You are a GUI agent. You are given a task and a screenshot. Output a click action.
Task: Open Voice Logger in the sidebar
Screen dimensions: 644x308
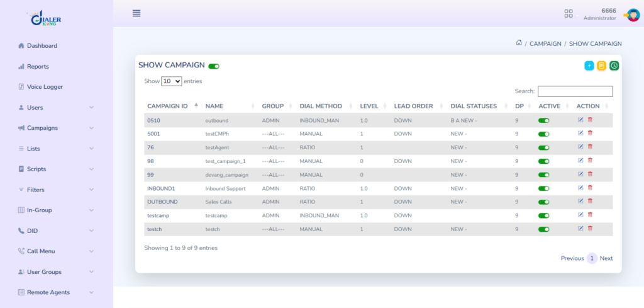tap(44, 87)
